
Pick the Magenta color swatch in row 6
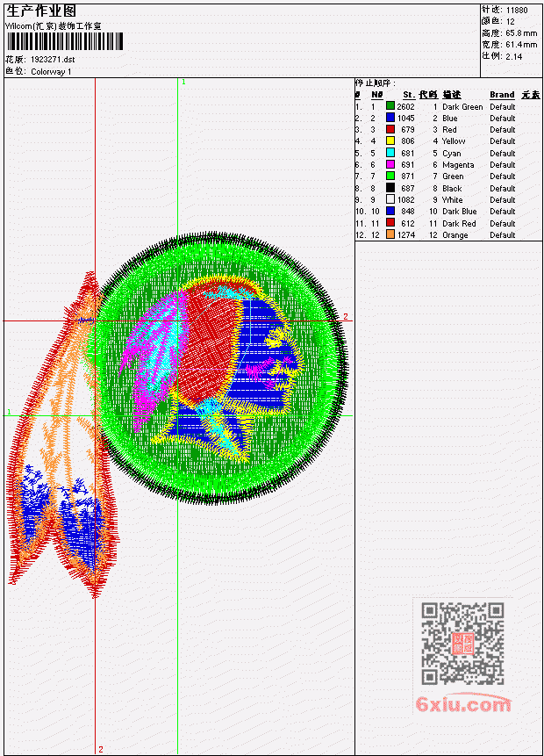point(390,164)
